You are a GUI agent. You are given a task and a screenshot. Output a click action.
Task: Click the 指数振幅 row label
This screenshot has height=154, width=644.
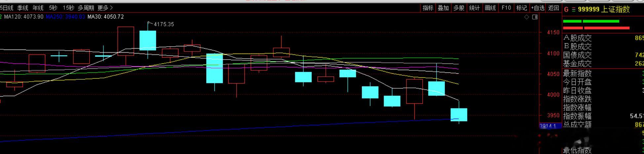tap(578, 116)
